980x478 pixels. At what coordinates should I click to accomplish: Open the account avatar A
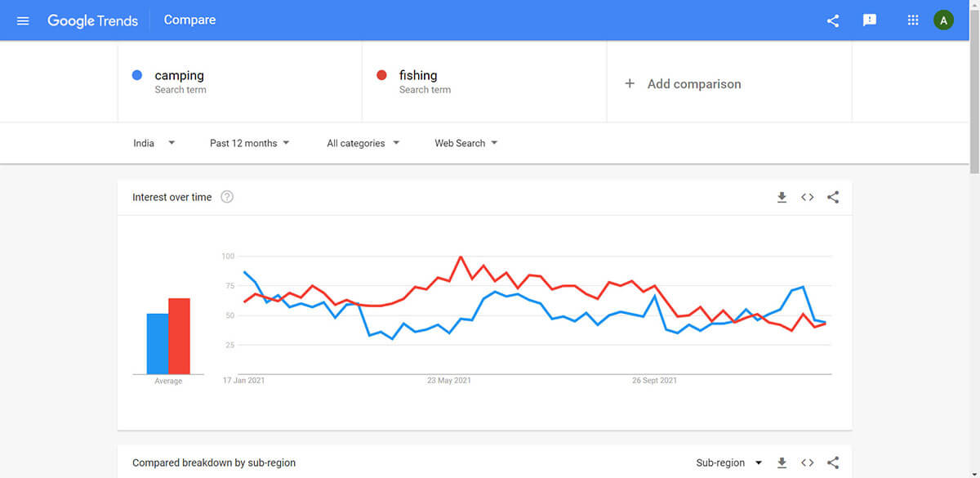[943, 20]
